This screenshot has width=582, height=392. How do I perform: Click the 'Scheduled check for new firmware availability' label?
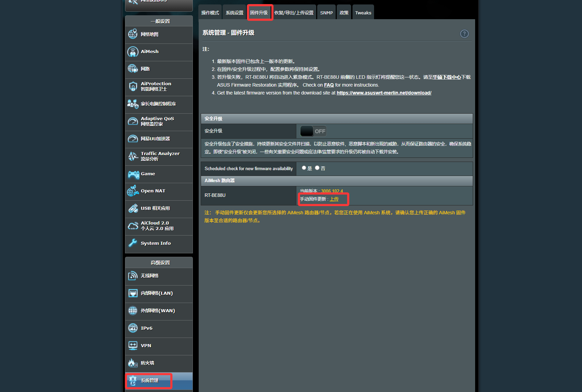(249, 168)
